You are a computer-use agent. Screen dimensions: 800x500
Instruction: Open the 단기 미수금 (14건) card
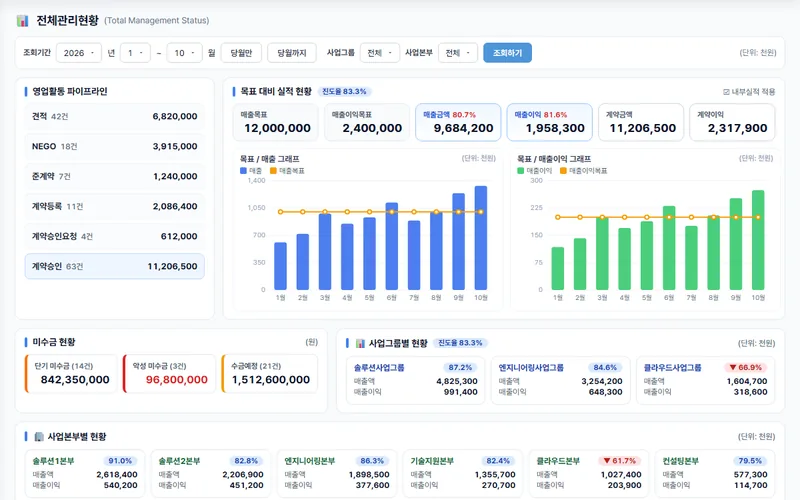[71, 374]
